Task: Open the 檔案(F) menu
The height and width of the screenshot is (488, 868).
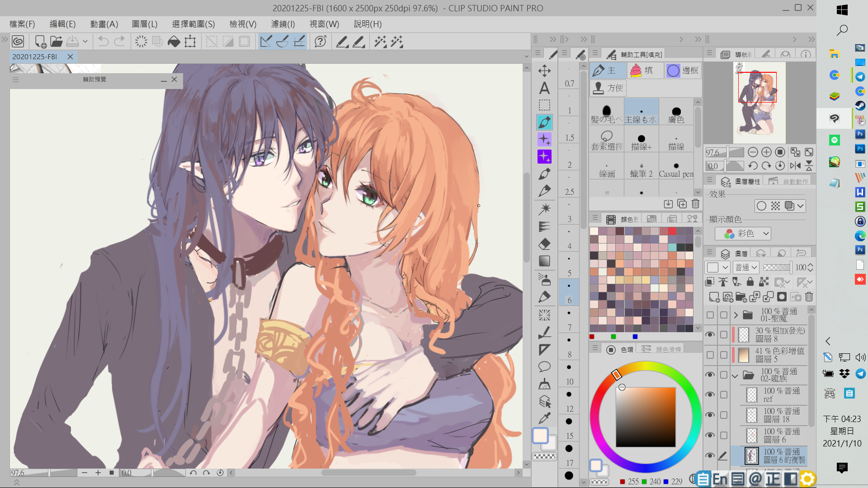Action: [x=22, y=24]
